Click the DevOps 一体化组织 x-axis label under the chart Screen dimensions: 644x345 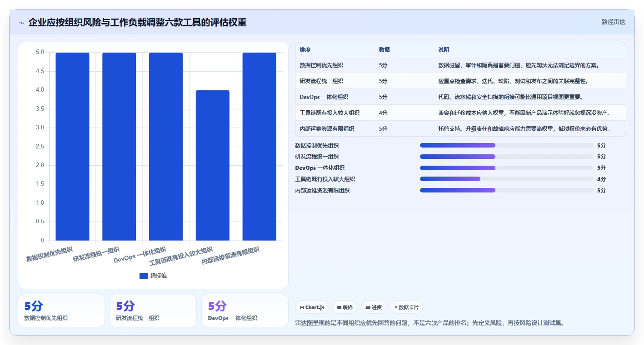pyautogui.click(x=140, y=256)
